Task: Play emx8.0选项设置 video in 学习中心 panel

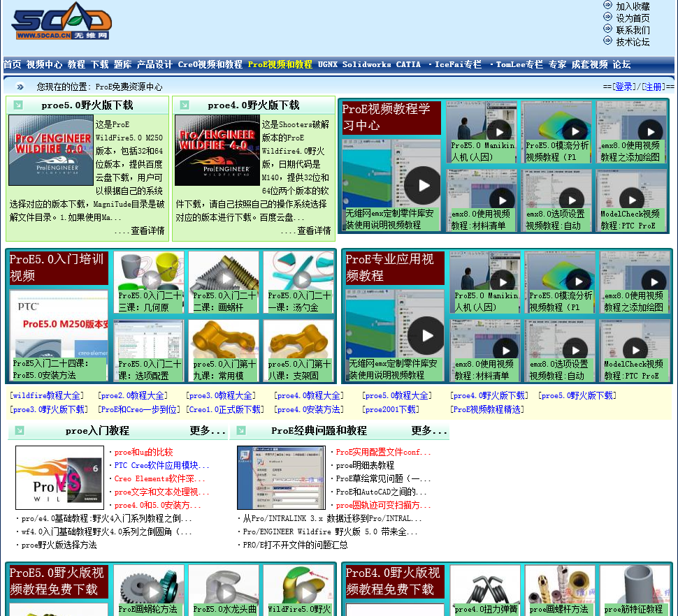Action: 572,200
